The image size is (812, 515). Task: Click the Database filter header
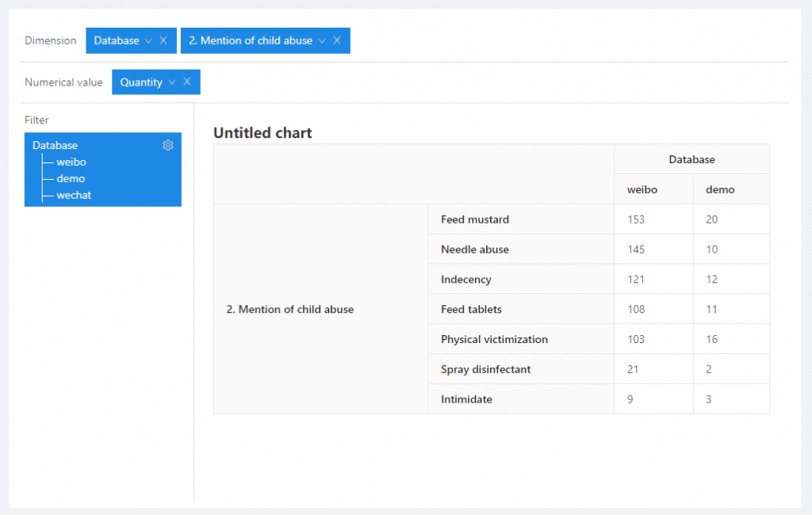pos(56,145)
